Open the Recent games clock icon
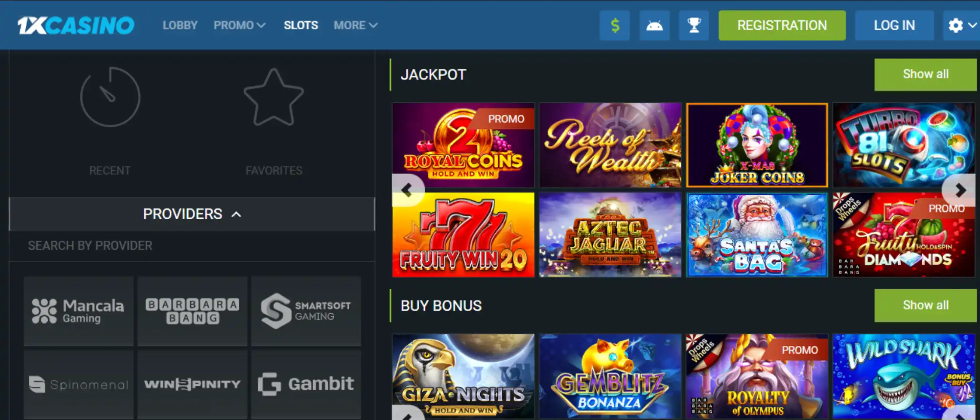980x420 pixels. 110,97
